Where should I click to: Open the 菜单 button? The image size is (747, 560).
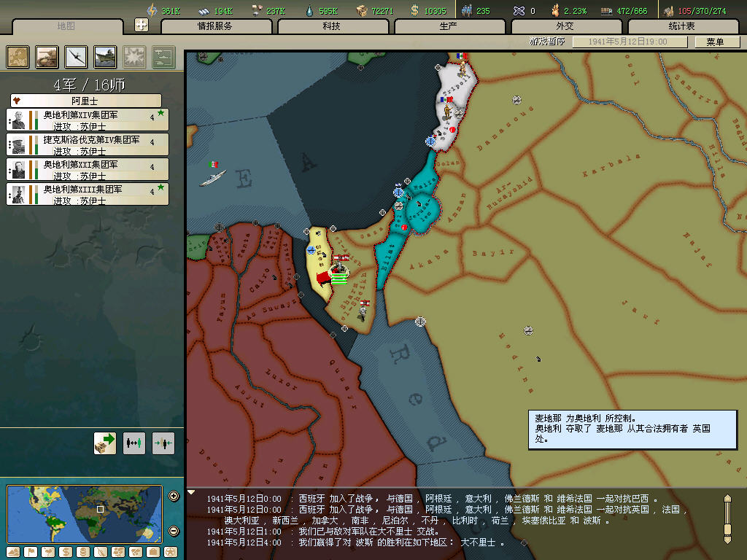click(x=716, y=42)
